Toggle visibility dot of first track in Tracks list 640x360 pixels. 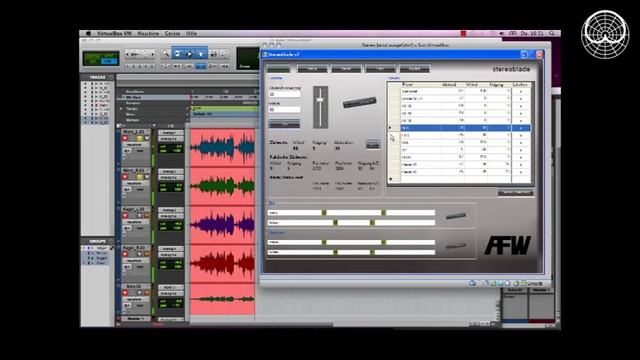coord(85,83)
